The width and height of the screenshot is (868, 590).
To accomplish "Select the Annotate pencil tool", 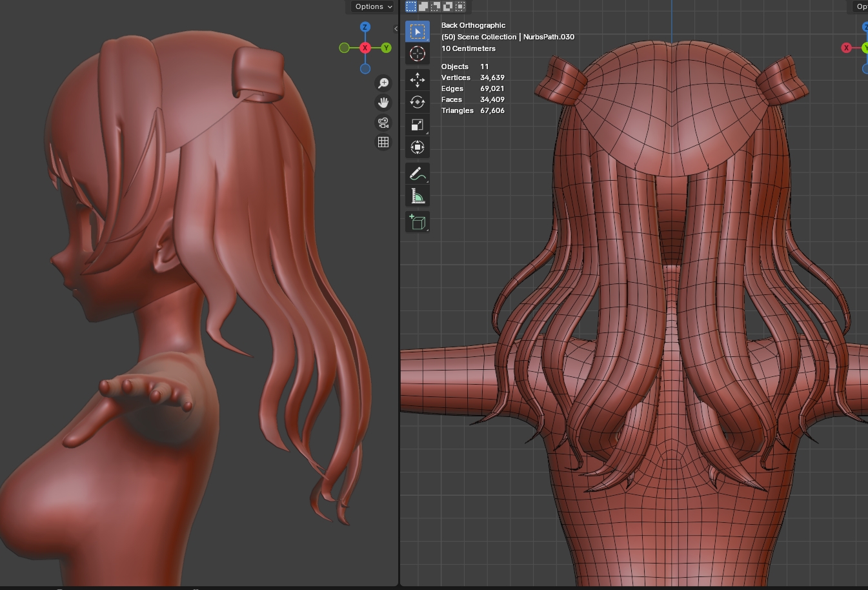I will (x=418, y=174).
